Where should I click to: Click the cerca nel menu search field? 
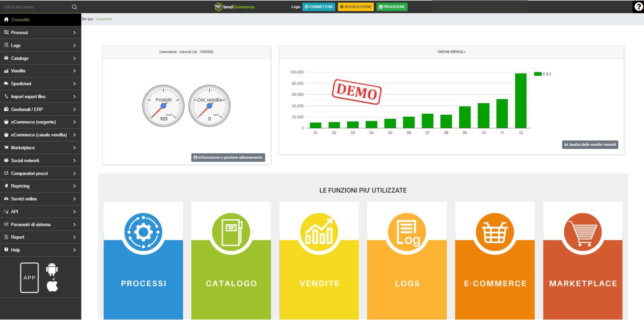[x=35, y=7]
